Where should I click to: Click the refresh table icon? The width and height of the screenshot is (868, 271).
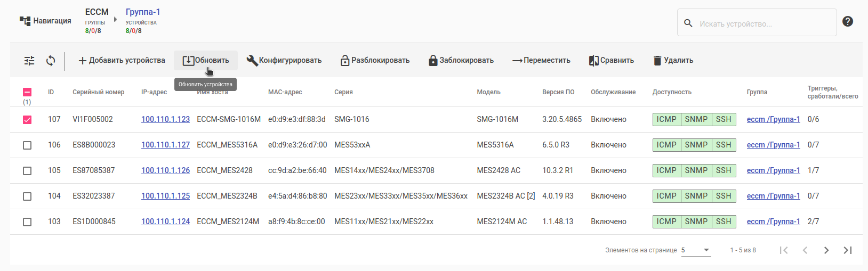[x=51, y=61]
